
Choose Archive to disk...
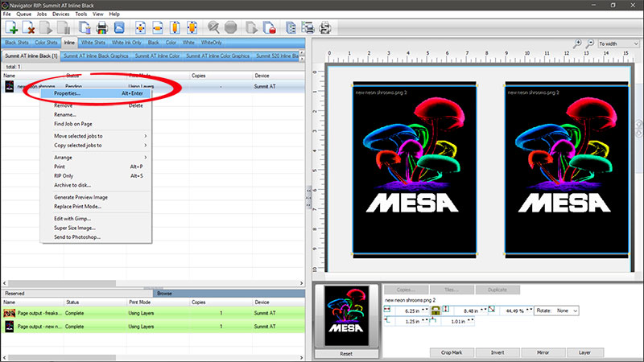96,185
